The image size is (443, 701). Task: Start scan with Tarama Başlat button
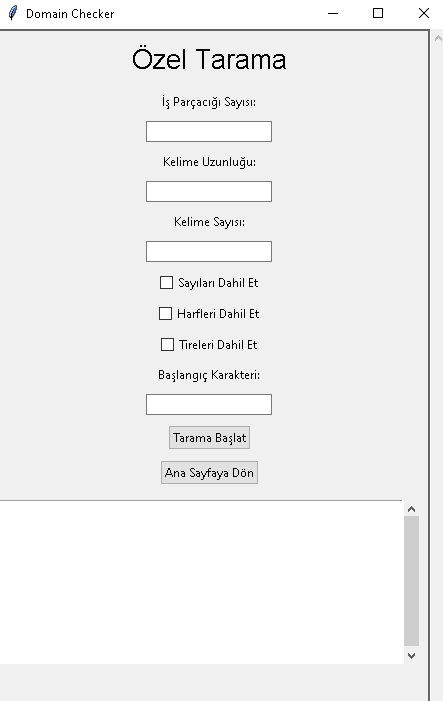[209, 437]
